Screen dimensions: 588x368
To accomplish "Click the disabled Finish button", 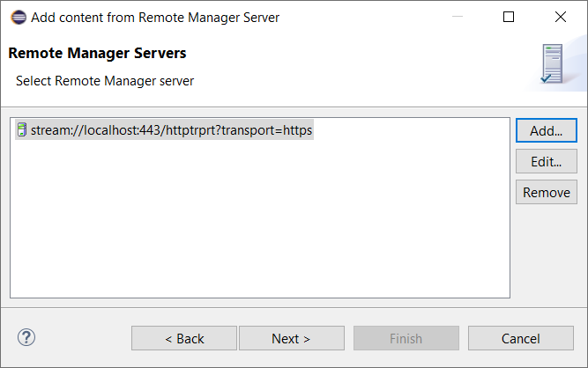I will point(406,338).
